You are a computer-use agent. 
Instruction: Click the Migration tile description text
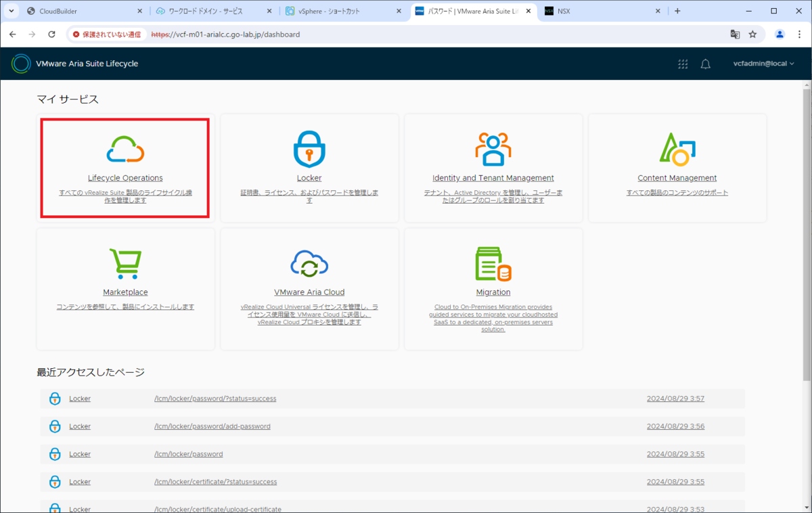tap(493, 318)
